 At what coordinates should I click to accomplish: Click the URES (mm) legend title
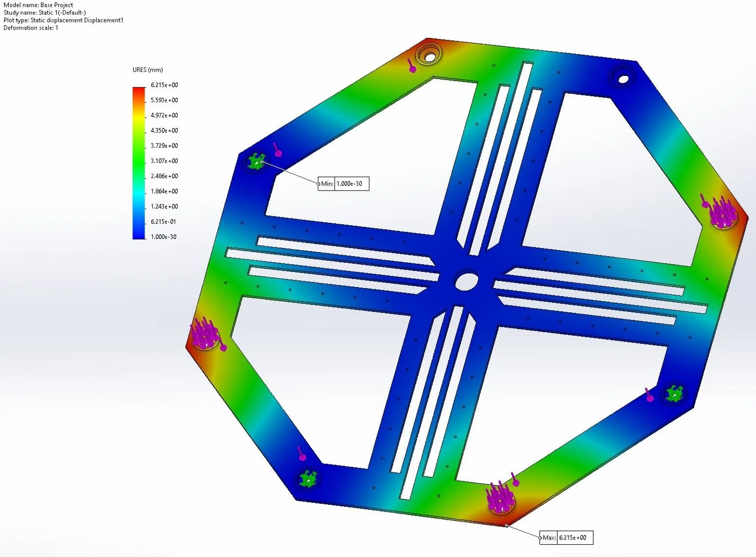148,70
